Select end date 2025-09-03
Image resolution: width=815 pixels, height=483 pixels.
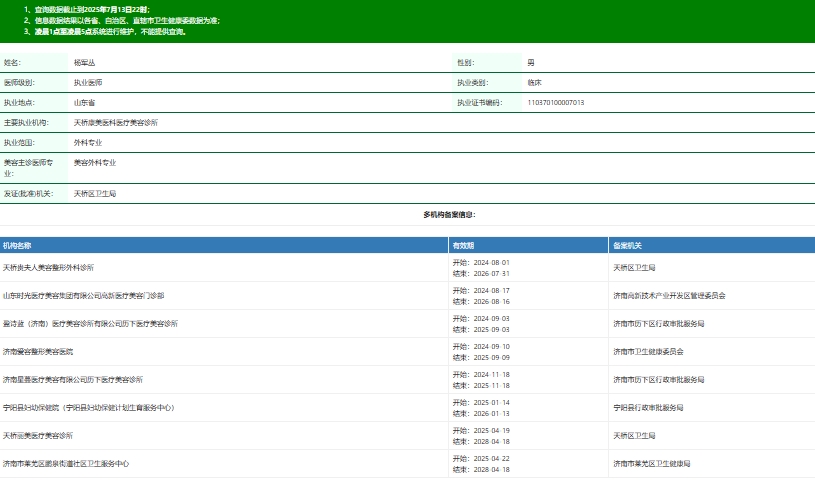tap(491, 330)
